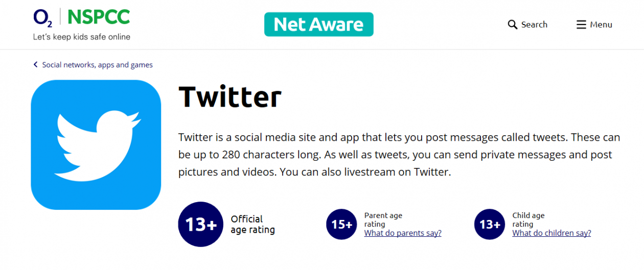Click the 15+ parent age rating circle
Image resolution: width=644 pixels, height=270 pixels.
click(x=342, y=225)
